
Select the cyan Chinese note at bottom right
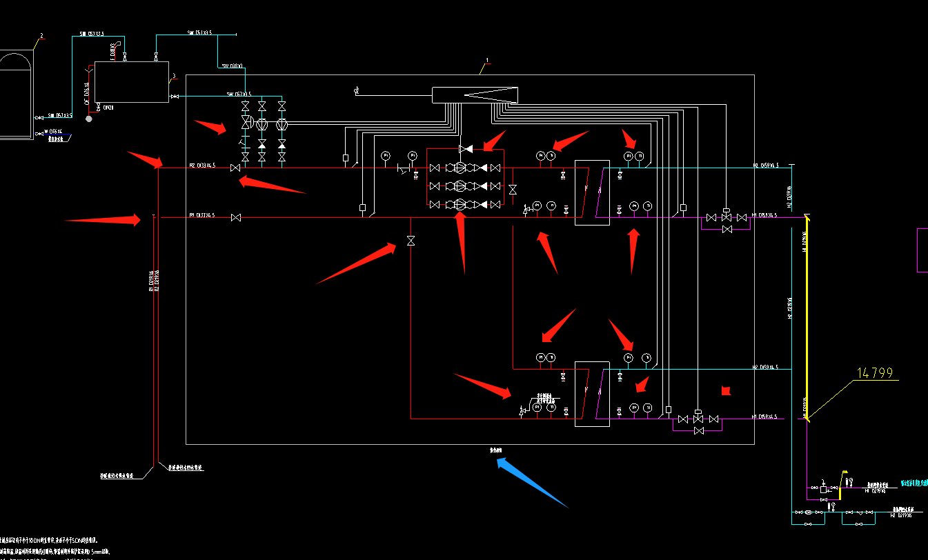click(914, 483)
